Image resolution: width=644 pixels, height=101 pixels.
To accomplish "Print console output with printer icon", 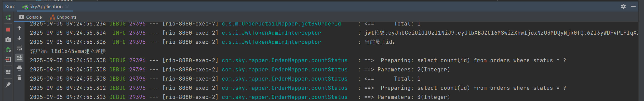I will coord(19,68).
